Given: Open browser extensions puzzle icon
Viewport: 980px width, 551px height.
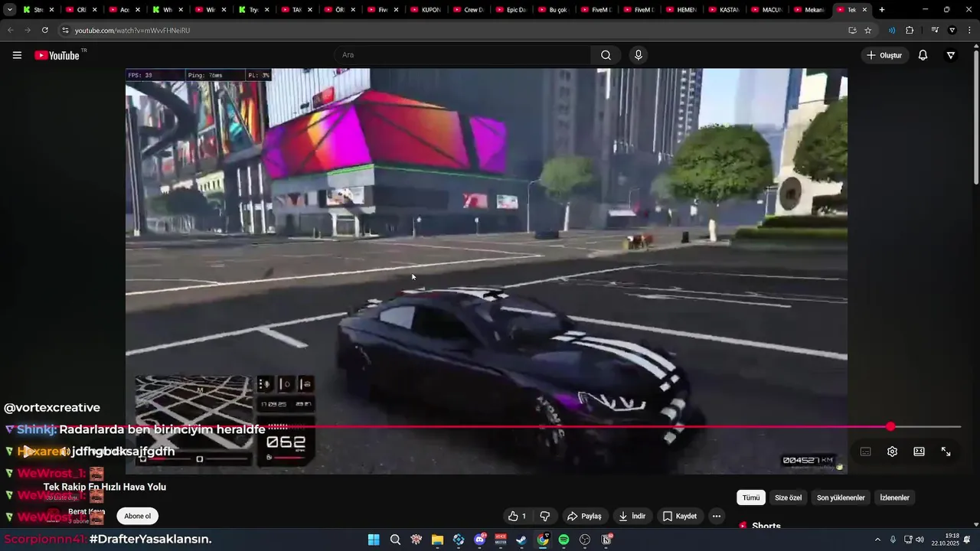Looking at the screenshot, I should point(910,30).
